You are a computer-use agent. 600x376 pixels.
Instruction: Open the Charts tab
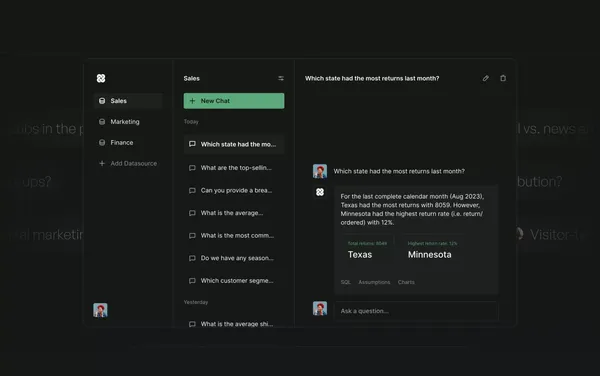click(406, 282)
